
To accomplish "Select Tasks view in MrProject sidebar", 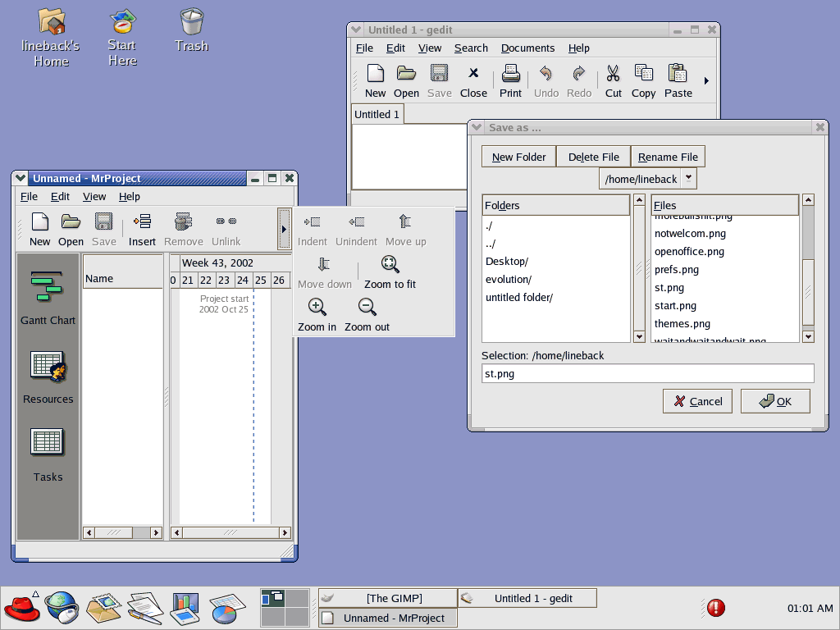I will [48, 455].
